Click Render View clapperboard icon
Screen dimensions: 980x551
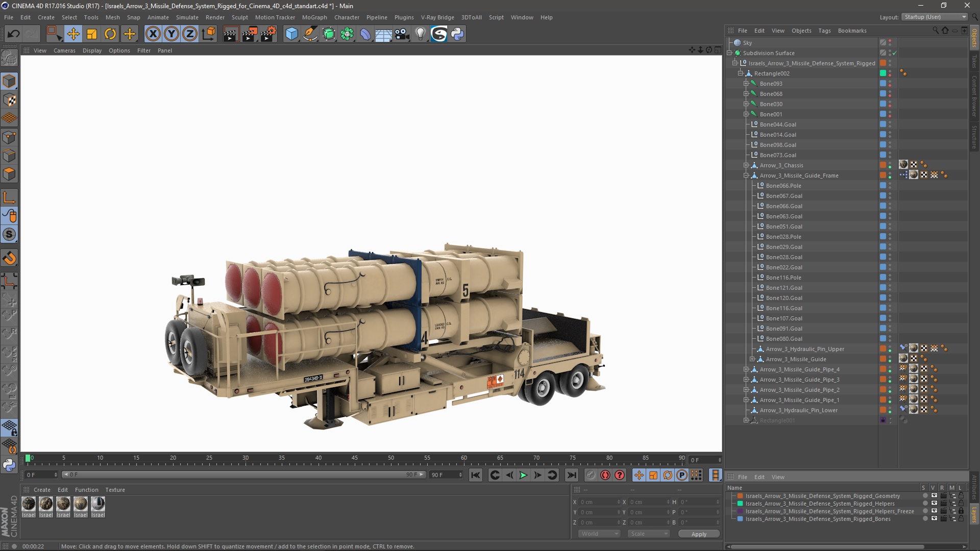[231, 34]
